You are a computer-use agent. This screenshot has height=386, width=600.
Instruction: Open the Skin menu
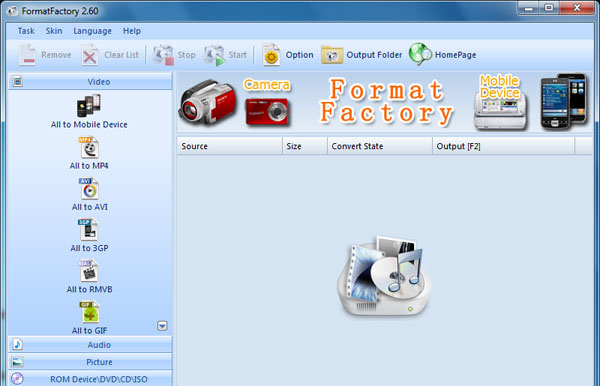pyautogui.click(x=54, y=31)
